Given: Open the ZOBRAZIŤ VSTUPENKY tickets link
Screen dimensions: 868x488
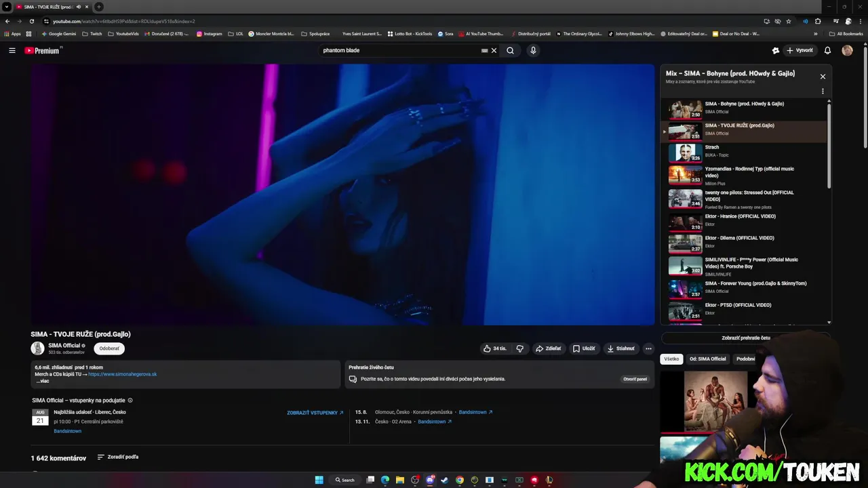Looking at the screenshot, I should pyautogui.click(x=315, y=413).
